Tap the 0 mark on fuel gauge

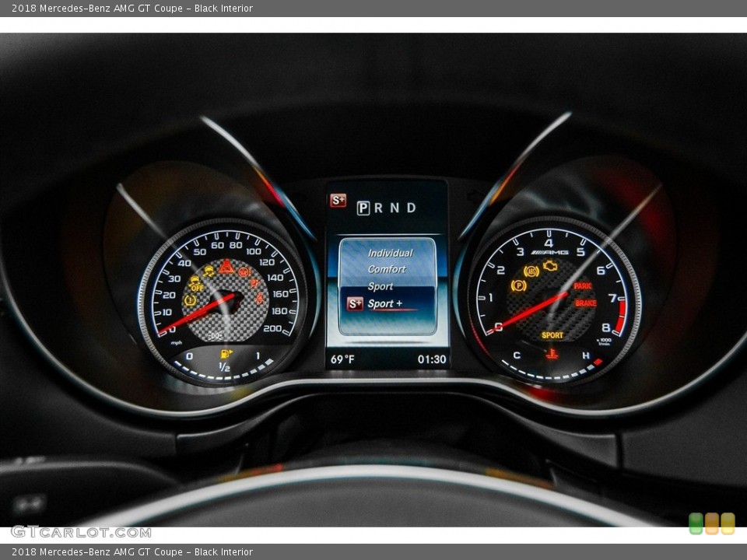(189, 355)
